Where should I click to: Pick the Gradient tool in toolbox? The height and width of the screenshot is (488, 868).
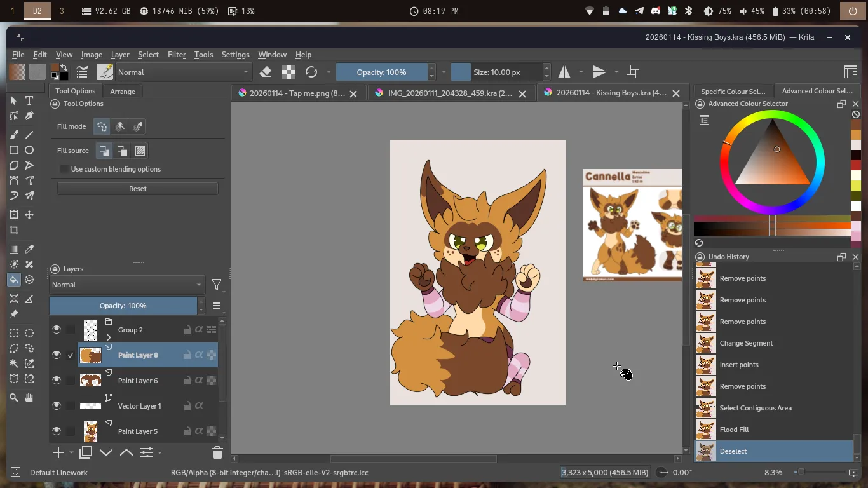click(14, 249)
